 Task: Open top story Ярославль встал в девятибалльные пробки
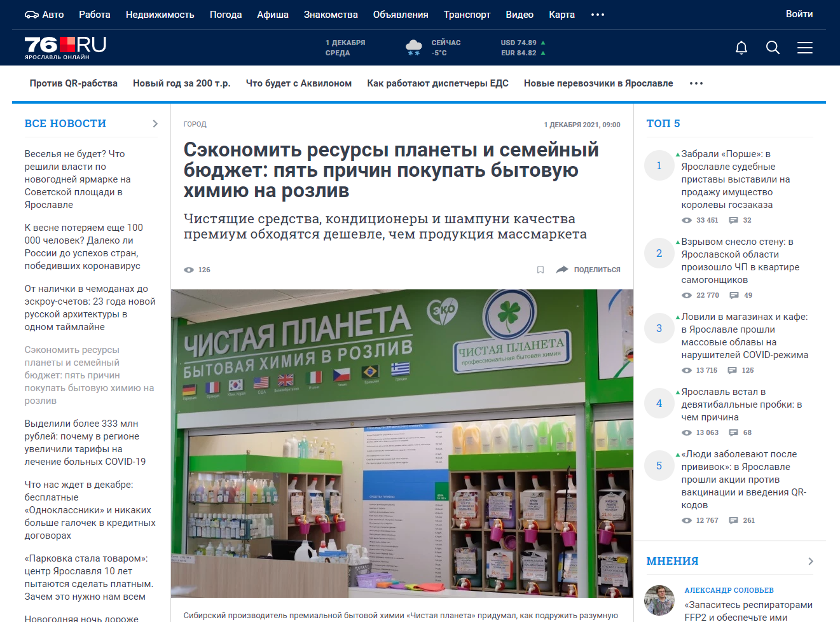[x=741, y=404]
